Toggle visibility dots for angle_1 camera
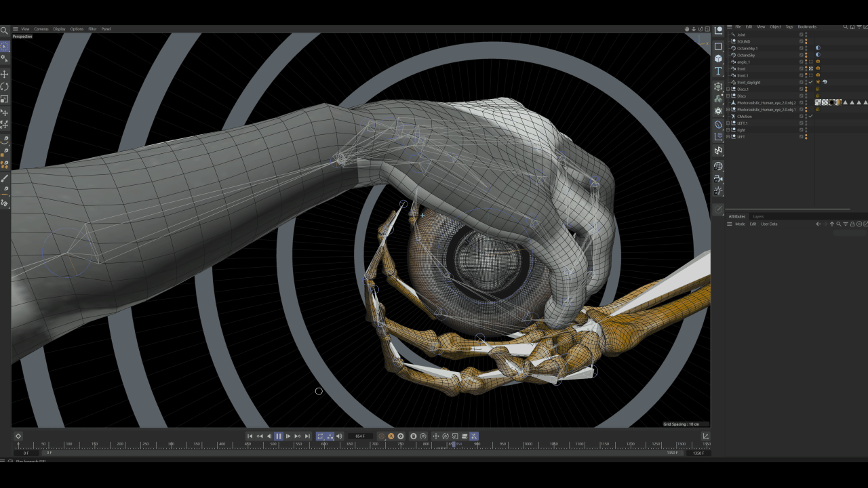This screenshot has width=868, height=488. pos(806,62)
